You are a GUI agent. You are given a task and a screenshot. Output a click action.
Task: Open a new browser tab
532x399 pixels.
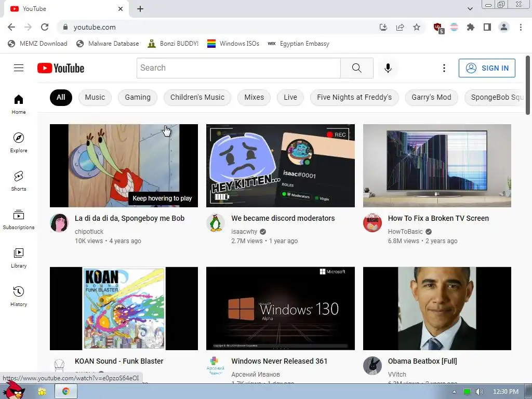[x=140, y=9]
